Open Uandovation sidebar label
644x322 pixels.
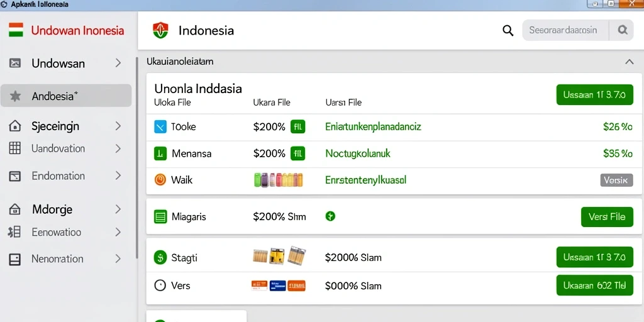pos(58,148)
